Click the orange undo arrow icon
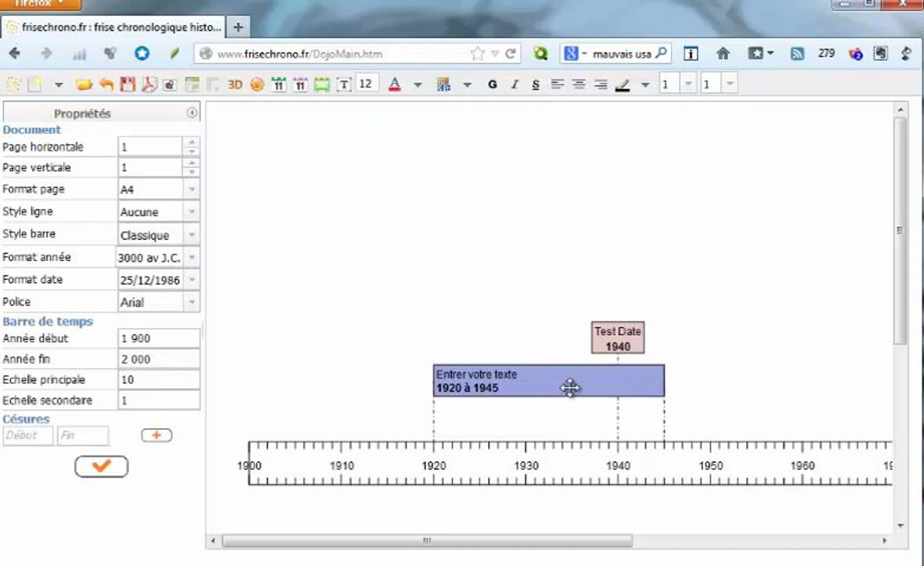Screen dimensions: 924x566 coord(106,84)
